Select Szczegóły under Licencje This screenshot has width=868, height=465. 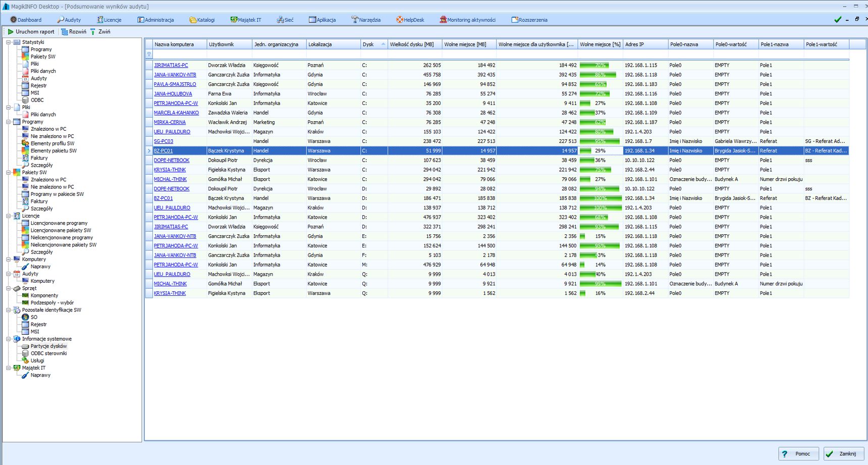pyautogui.click(x=41, y=252)
